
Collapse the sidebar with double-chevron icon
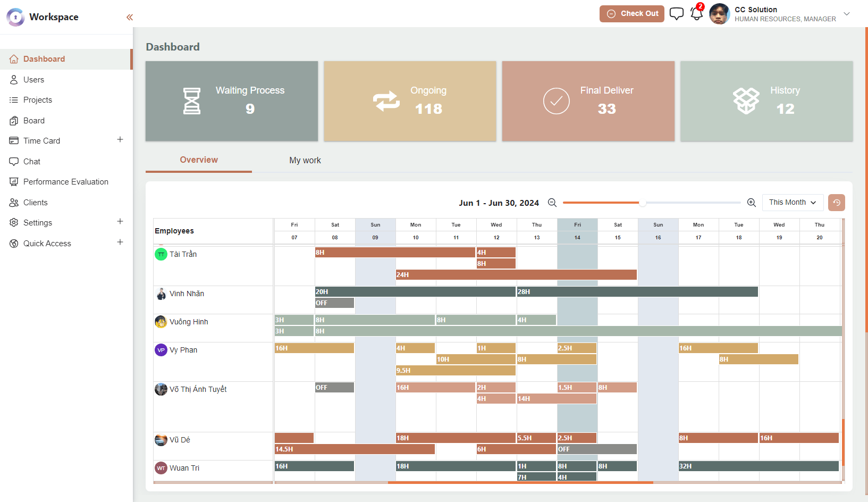(x=130, y=17)
